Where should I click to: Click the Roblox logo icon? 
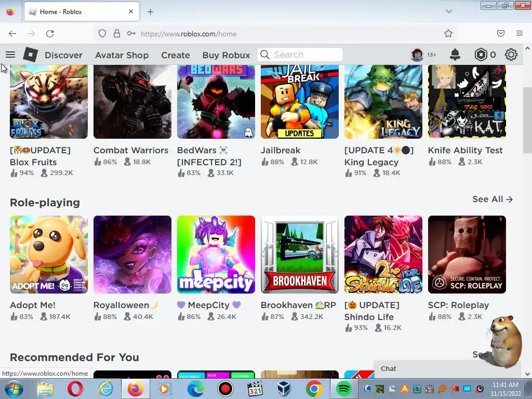tap(31, 55)
